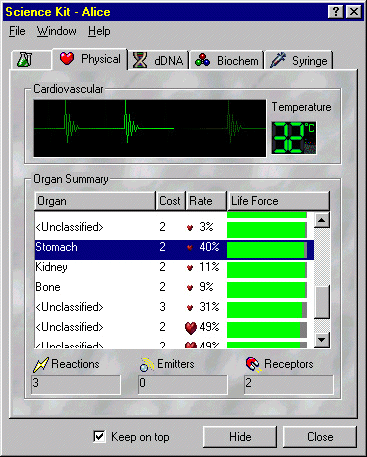Screen dimensions: 367x457
Task: Open the Help menu
Action: 99,31
